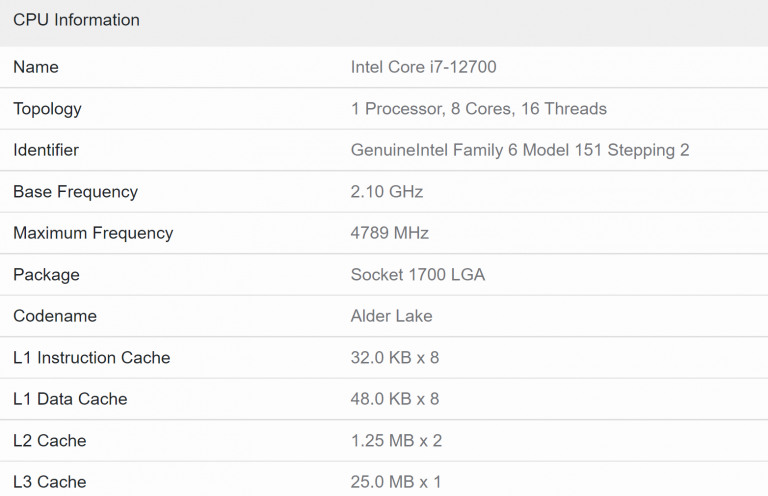This screenshot has width=768, height=496.
Task: Click the Identifier row label
Action: pos(46,150)
